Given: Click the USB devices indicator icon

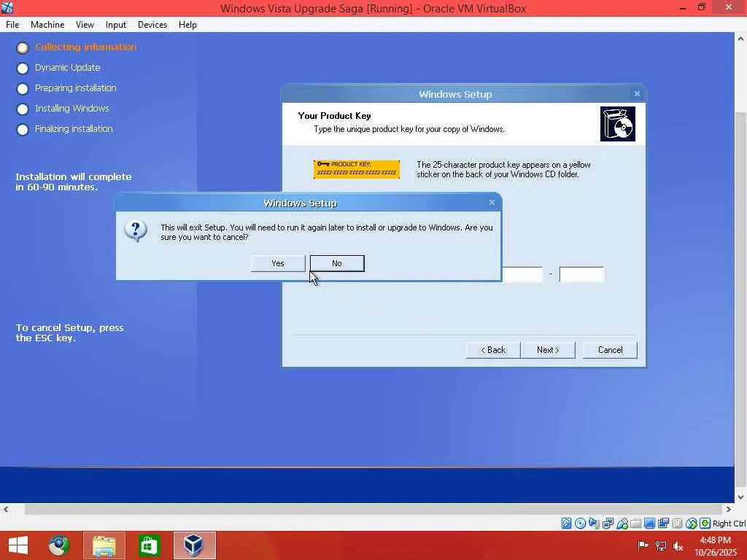Looking at the screenshot, I should point(622,524).
